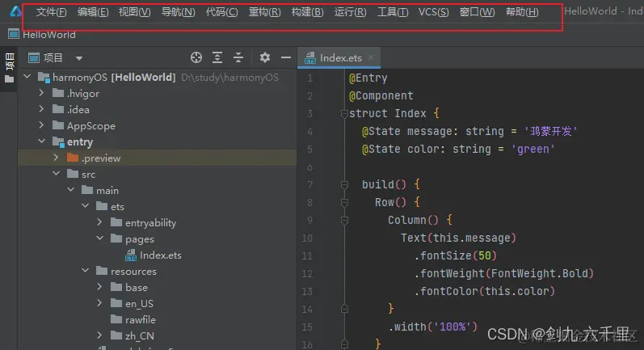Select the pages folder row
Screen dimensions: 644x350
pyautogui.click(x=158, y=238)
